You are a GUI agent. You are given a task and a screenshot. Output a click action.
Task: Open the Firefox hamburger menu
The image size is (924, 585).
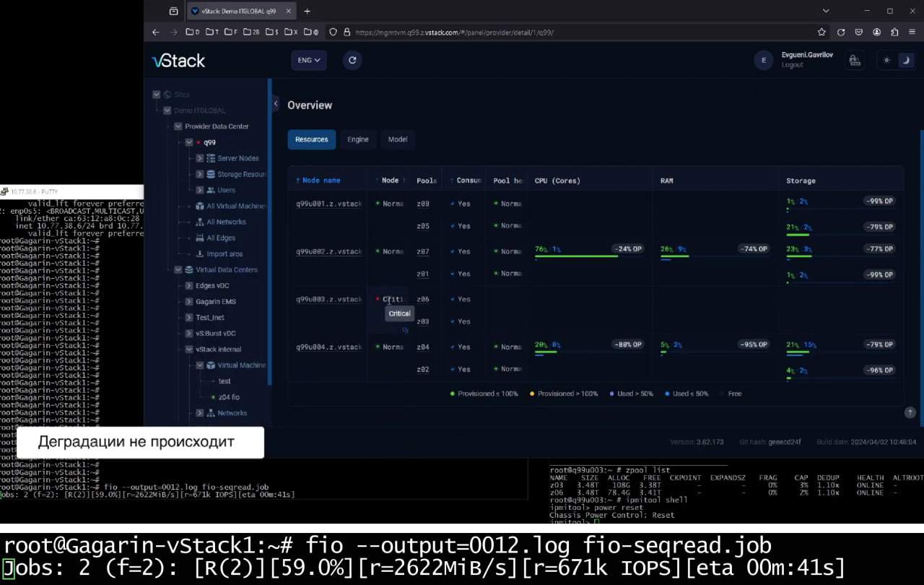coord(913,32)
